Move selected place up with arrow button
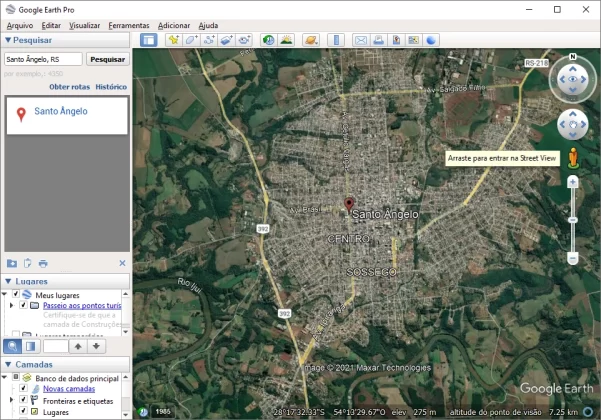Viewport: 601px width, 420px height. click(x=78, y=346)
